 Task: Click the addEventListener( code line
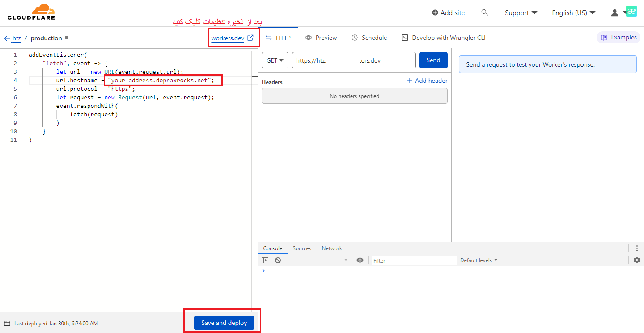click(x=58, y=55)
